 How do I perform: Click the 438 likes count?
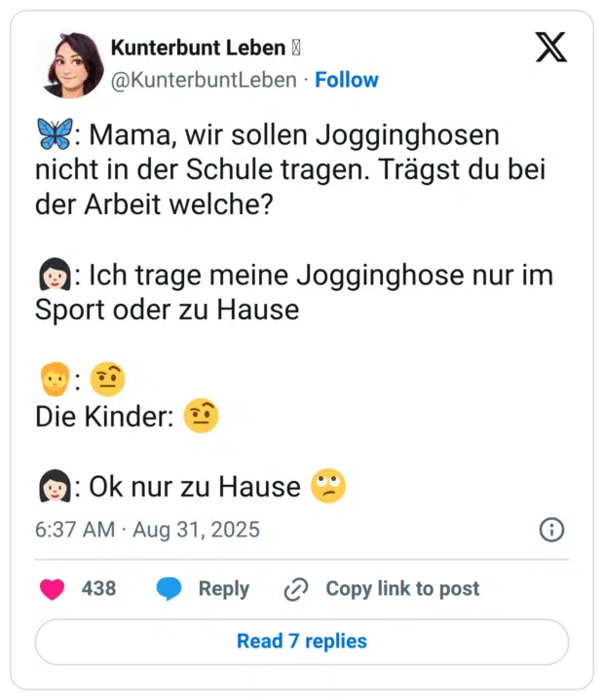click(x=98, y=588)
